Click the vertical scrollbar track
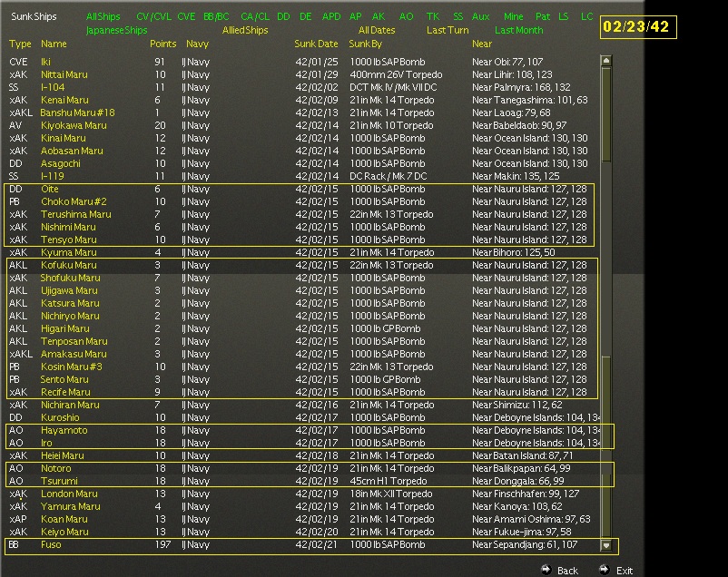 click(x=605, y=302)
